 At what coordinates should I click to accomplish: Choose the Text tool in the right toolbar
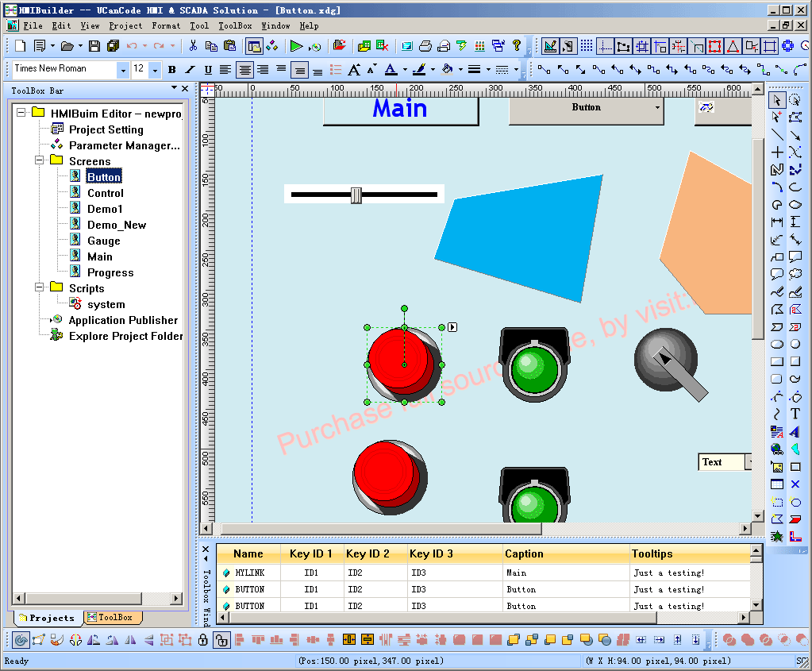[x=795, y=414]
